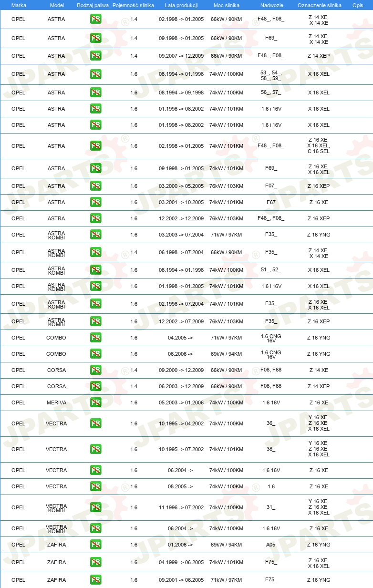Image resolution: width=373 pixels, height=588 pixels.
Task: Click the fuel icon for Zafira 09.2001 -> 06.2005
Action: point(95,580)
